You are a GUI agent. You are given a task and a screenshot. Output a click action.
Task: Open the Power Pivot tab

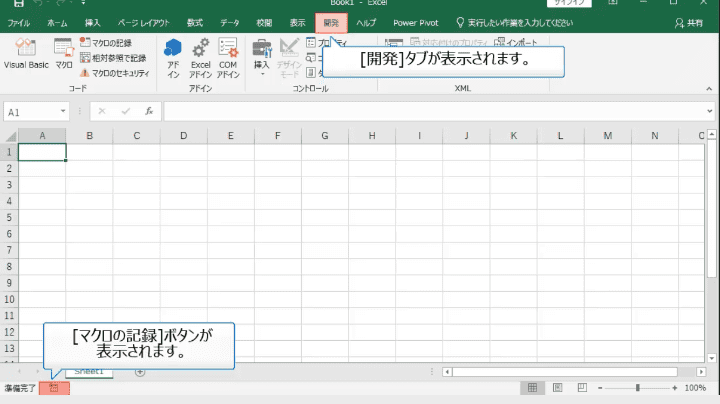click(416, 23)
